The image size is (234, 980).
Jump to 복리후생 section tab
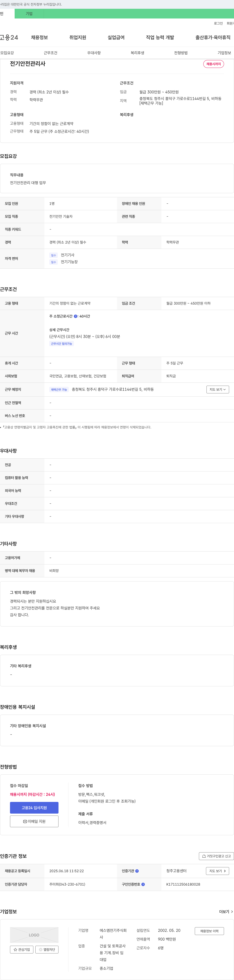tap(137, 53)
